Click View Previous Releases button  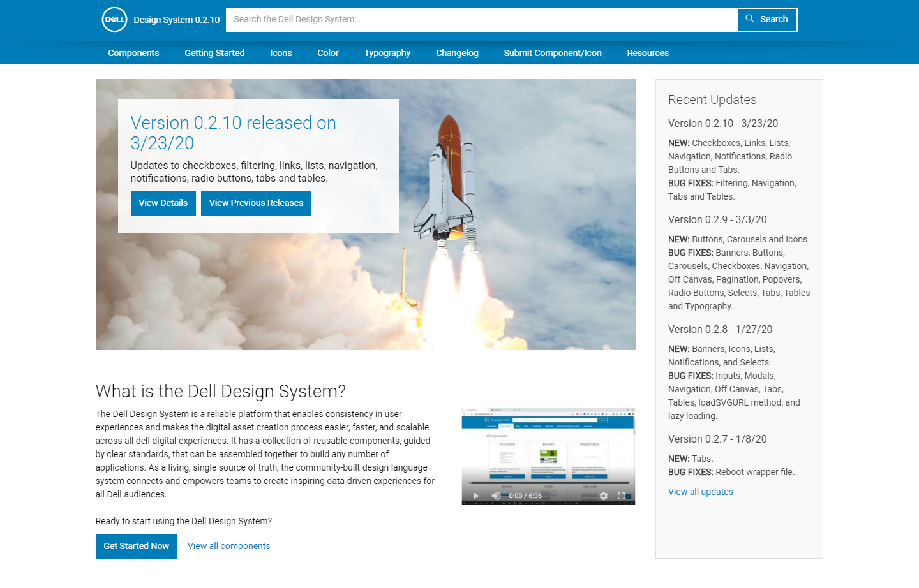[257, 203]
